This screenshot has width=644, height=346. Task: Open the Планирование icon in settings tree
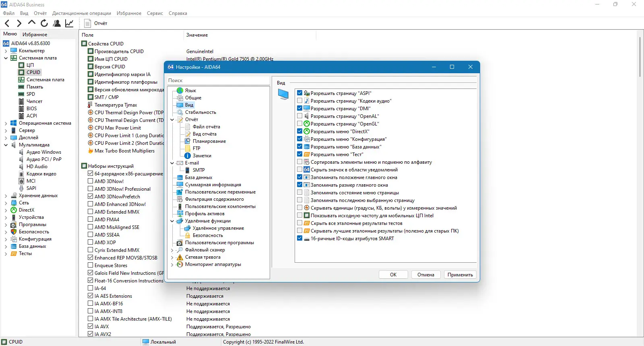click(188, 141)
